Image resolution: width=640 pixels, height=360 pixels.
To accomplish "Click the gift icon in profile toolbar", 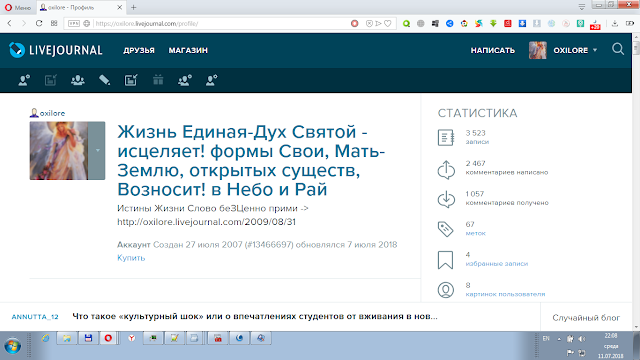I will click(158, 80).
